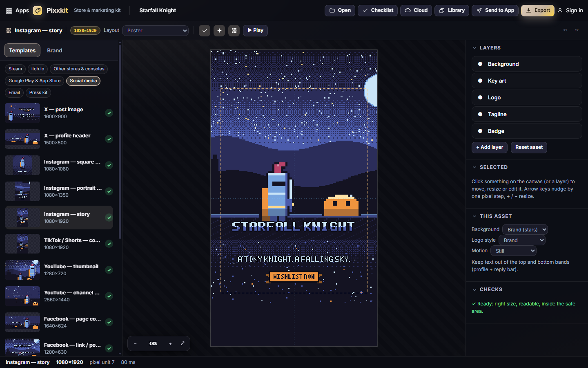The width and height of the screenshot is (588, 368).
Task: Open the Library
Action: (452, 11)
